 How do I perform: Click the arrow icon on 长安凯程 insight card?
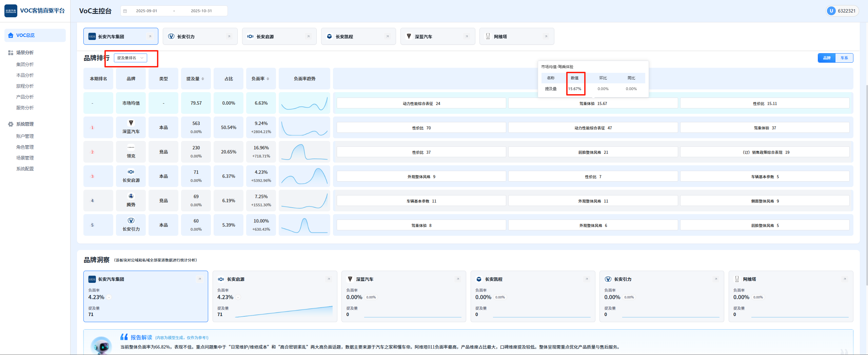[587, 279]
